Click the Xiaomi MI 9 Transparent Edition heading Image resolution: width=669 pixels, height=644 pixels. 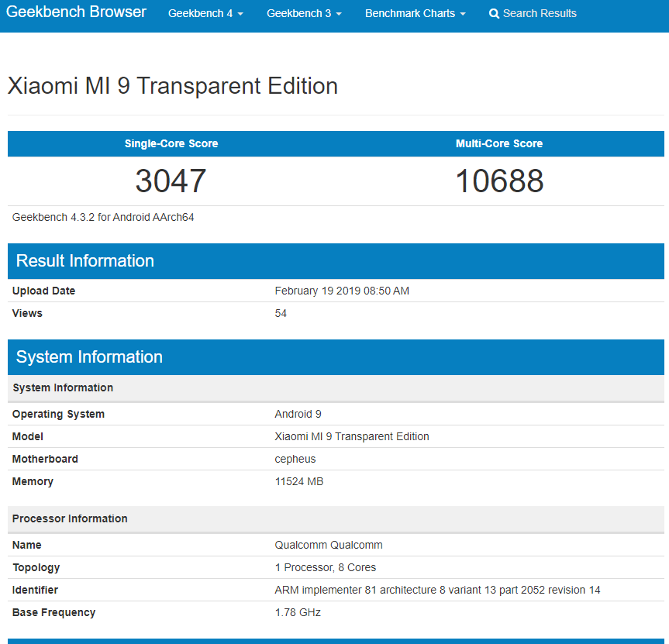tap(173, 86)
